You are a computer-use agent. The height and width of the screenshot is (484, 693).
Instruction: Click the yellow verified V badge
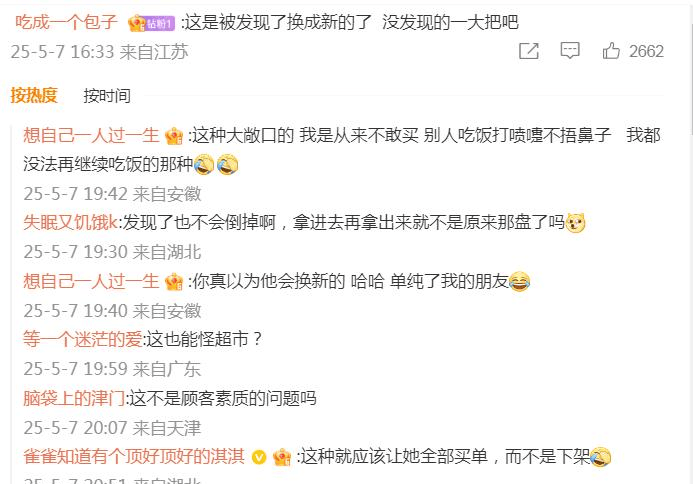[x=259, y=457]
